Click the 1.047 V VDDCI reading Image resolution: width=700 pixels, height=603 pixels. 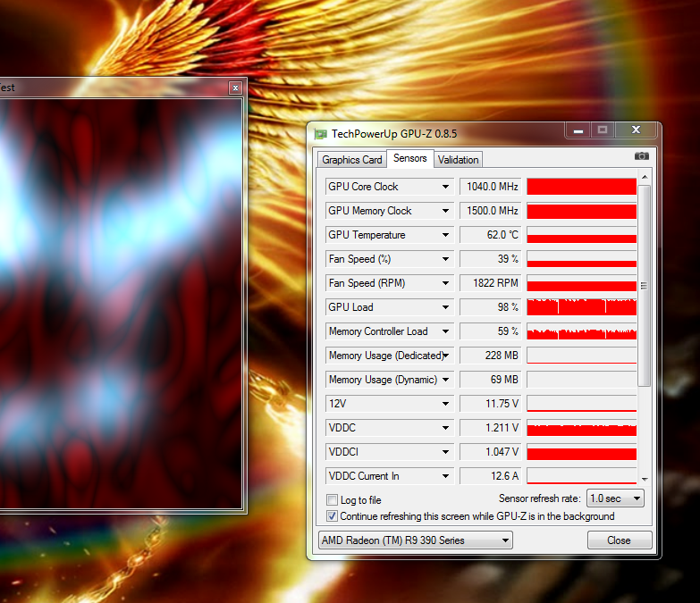tap(491, 451)
